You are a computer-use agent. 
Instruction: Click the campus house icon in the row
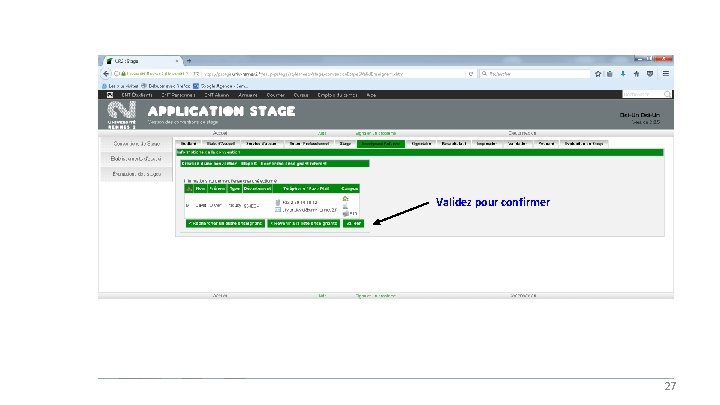(x=346, y=199)
